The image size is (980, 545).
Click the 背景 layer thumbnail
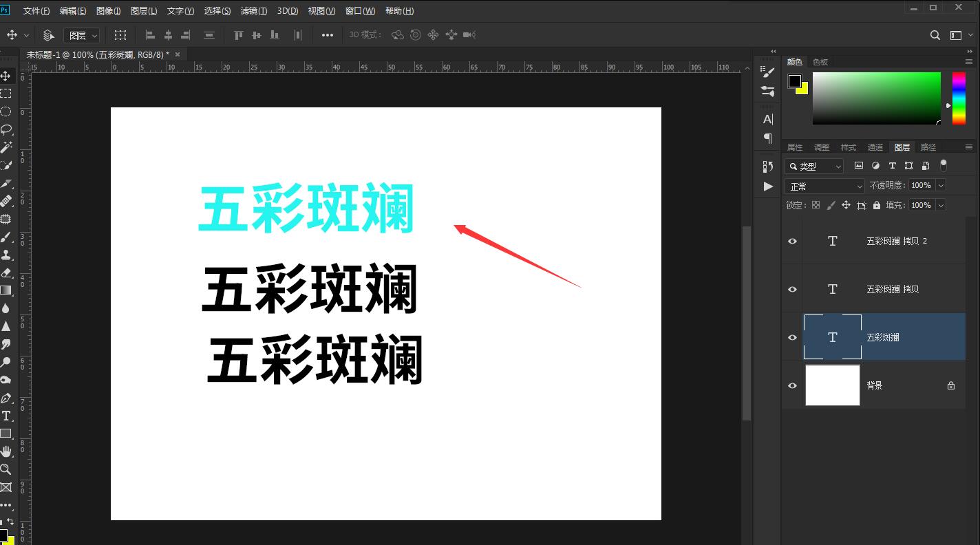(832, 385)
